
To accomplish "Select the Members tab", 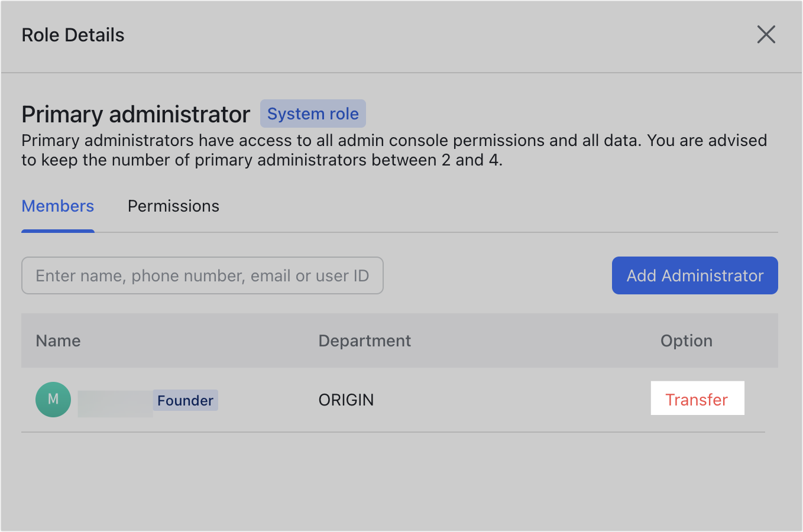I will pos(57,206).
